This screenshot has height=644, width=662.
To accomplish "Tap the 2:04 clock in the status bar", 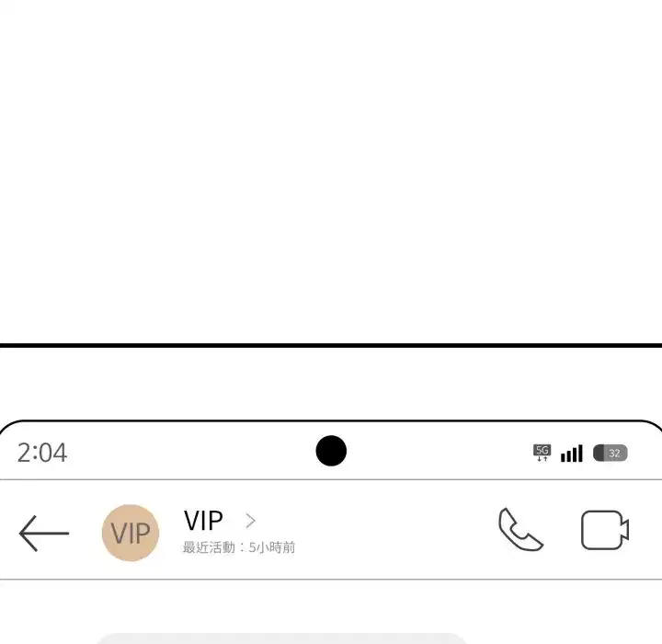I will click(x=41, y=453).
